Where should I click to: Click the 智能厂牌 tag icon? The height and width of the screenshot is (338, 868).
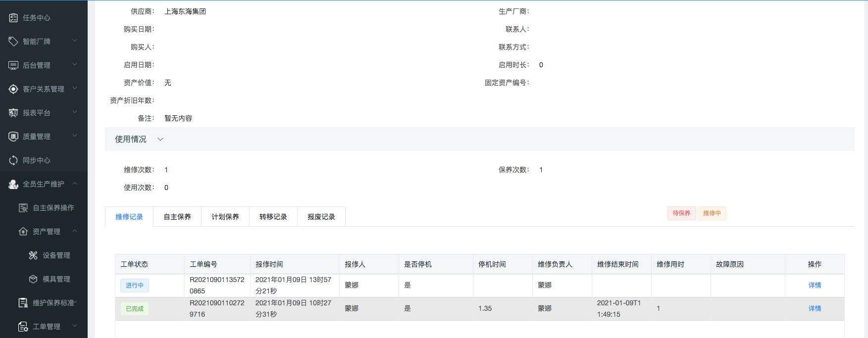13,42
